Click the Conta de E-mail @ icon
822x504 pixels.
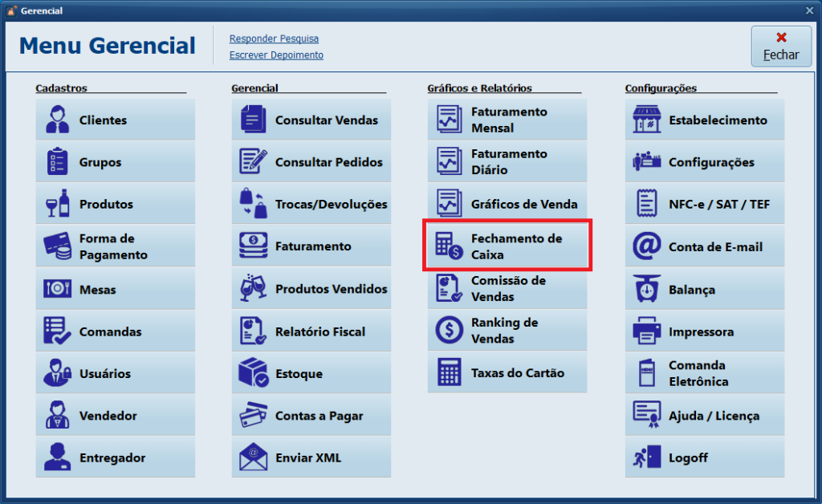(646, 247)
